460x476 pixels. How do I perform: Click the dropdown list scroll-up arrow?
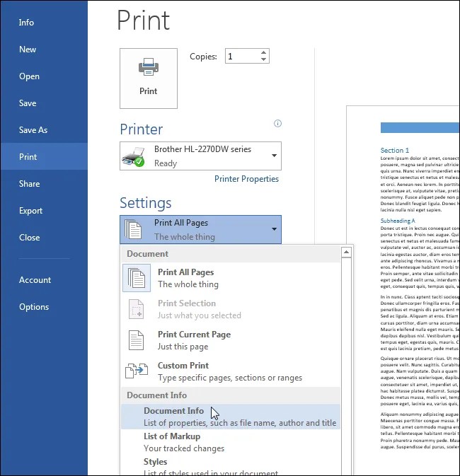coord(346,252)
